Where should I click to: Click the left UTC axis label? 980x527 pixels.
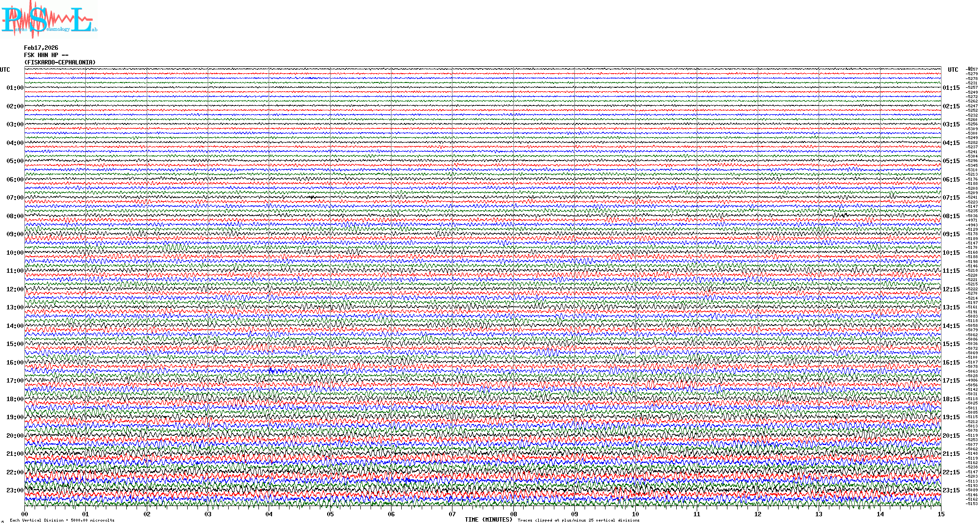5,70
